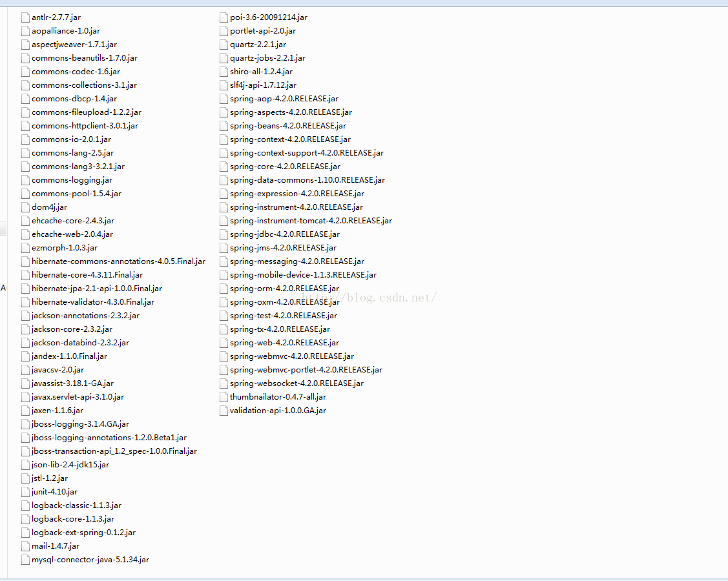This screenshot has height=581, width=728.
Task: Pick the icon for spring-aop-4.2.0.RELEASE.jar
Action: click(224, 99)
